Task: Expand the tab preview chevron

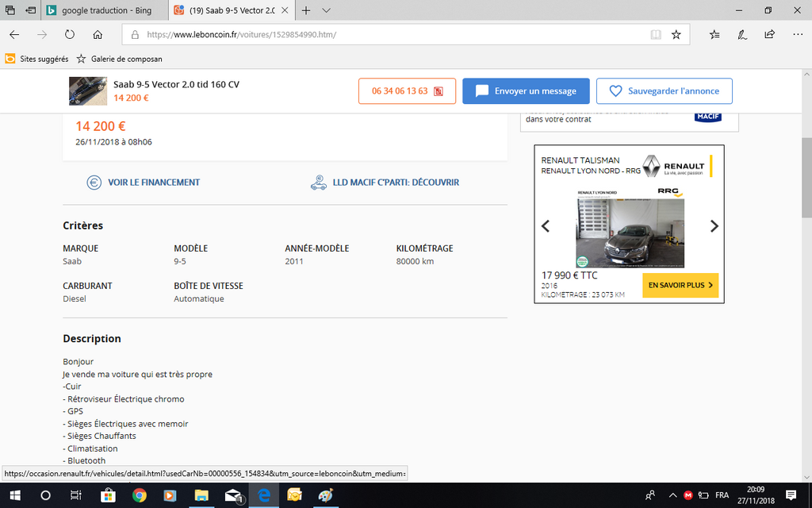Action: 326,10
